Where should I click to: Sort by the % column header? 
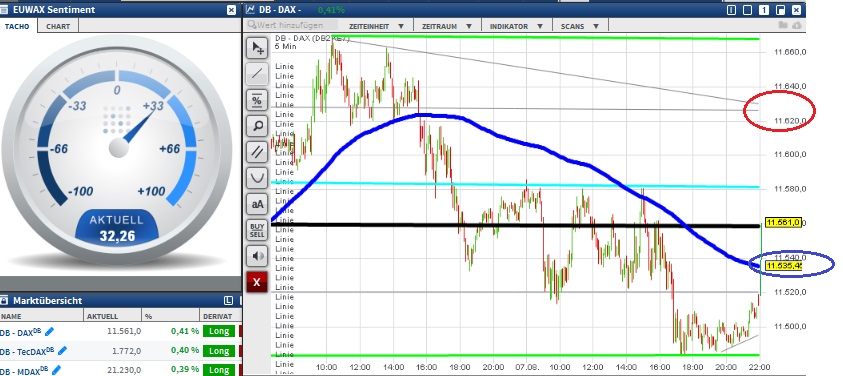coord(170,316)
